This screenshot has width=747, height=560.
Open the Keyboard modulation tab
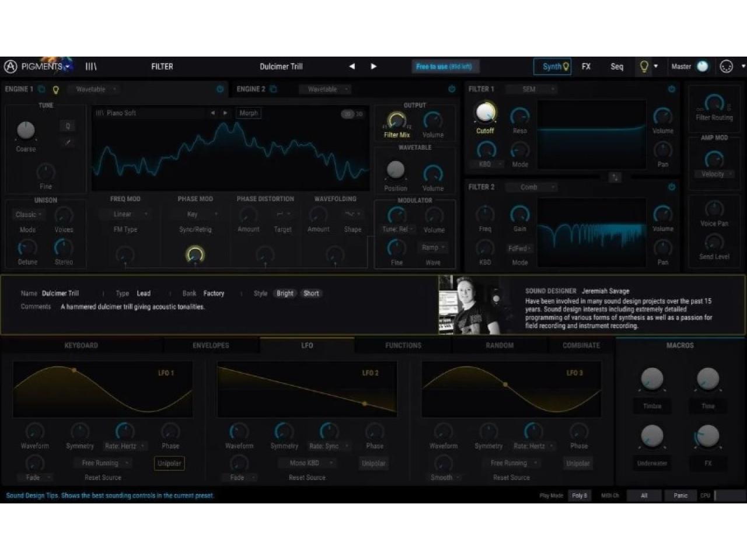click(81, 345)
